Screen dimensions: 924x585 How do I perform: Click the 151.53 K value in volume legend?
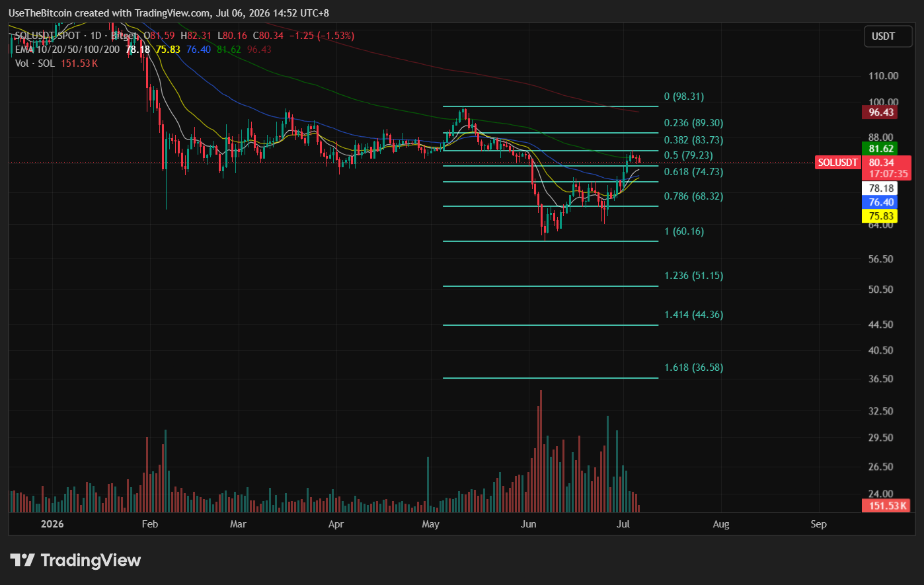click(x=79, y=63)
